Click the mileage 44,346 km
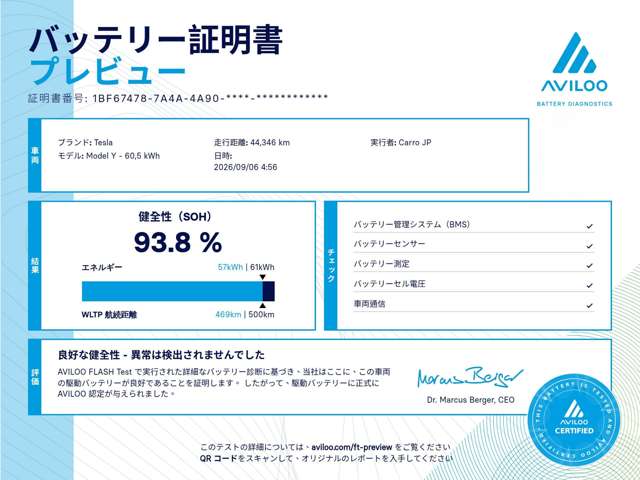 (x=270, y=142)
